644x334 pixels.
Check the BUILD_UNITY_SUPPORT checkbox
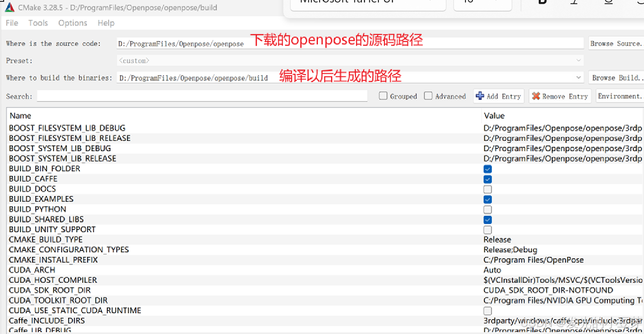(488, 230)
